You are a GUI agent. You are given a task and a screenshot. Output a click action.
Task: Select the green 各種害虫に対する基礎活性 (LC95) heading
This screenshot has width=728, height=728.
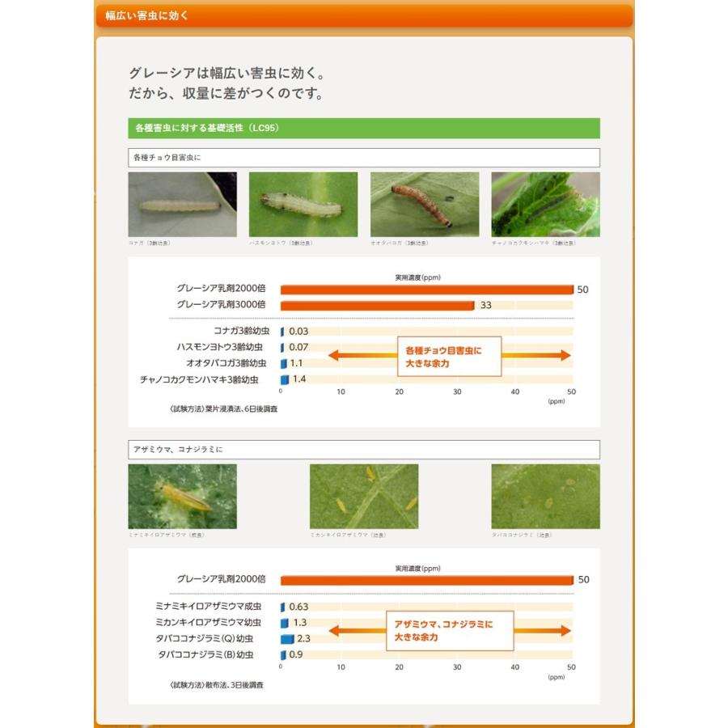(x=363, y=128)
